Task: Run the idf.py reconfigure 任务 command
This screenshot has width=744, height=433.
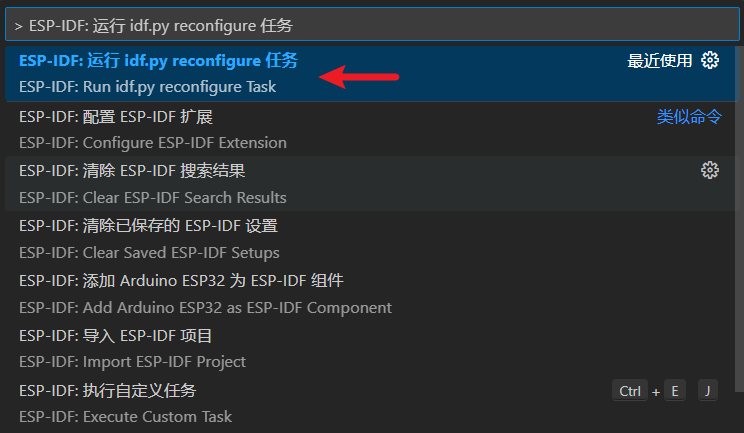Action: tap(158, 61)
